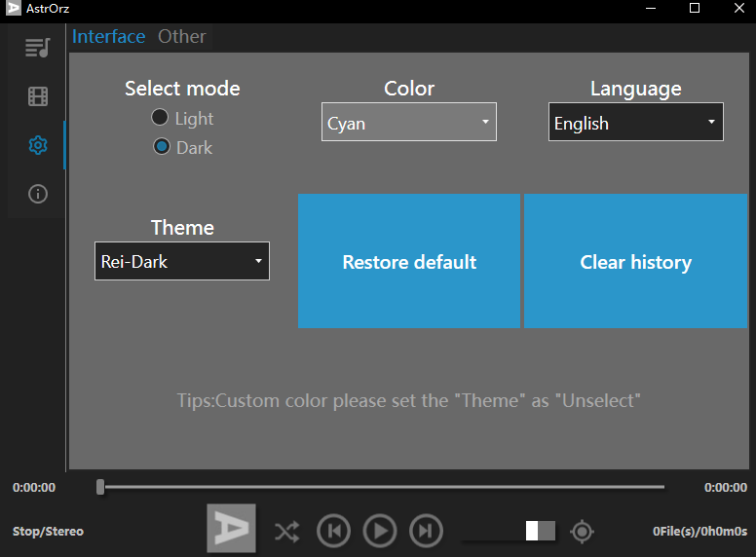
Task: Click the elapsed time 0:00:00 on left
Action: click(34, 487)
